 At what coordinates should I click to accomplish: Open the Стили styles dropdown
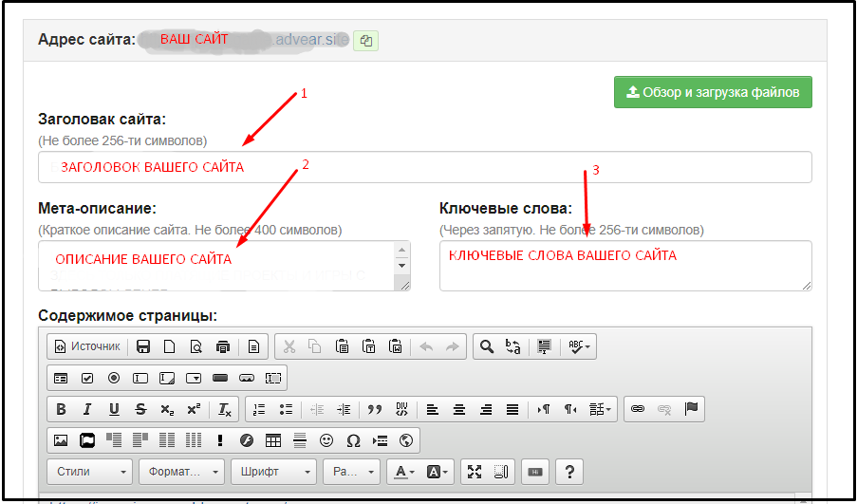[x=89, y=472]
